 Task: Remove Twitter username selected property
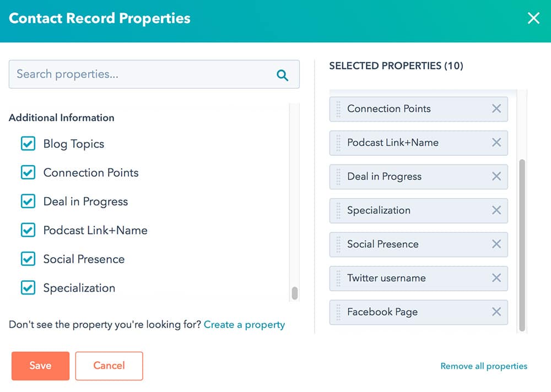(496, 278)
